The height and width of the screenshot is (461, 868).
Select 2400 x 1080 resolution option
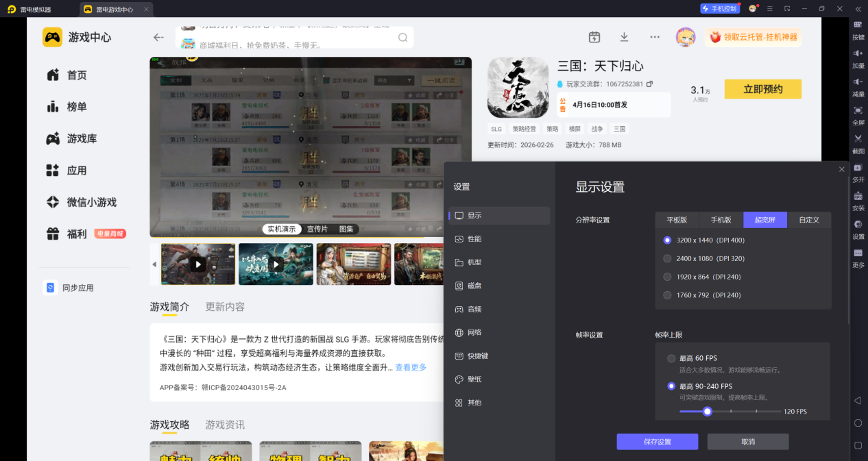pos(667,259)
